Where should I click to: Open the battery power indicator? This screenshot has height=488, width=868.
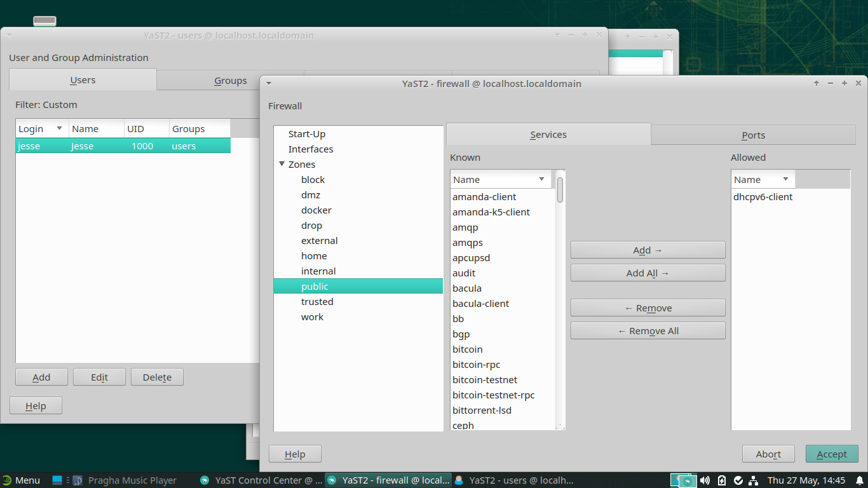[x=722, y=480]
